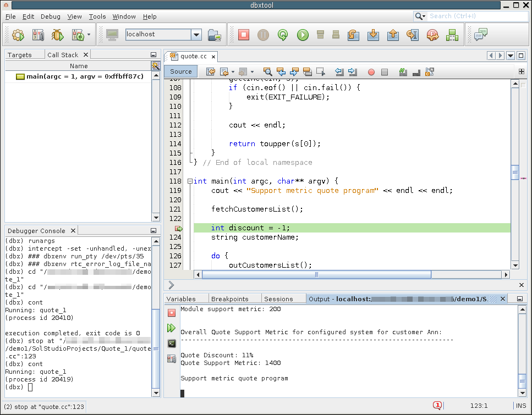Toggle breakpoint at line 121 gutter
532x415 pixels.
click(175, 209)
